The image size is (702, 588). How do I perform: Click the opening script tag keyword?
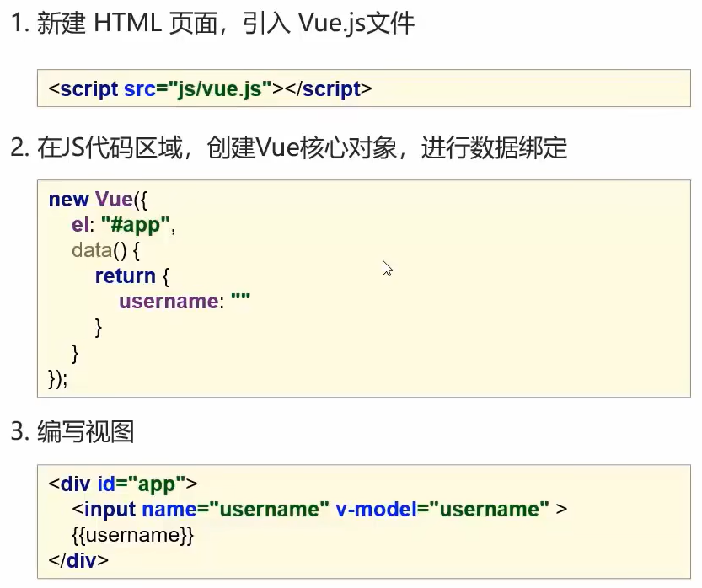88,88
